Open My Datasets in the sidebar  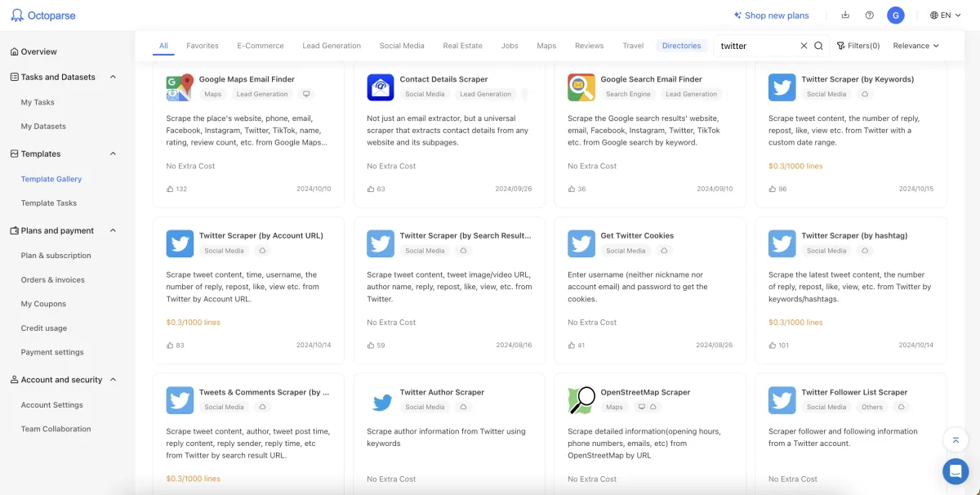(43, 127)
